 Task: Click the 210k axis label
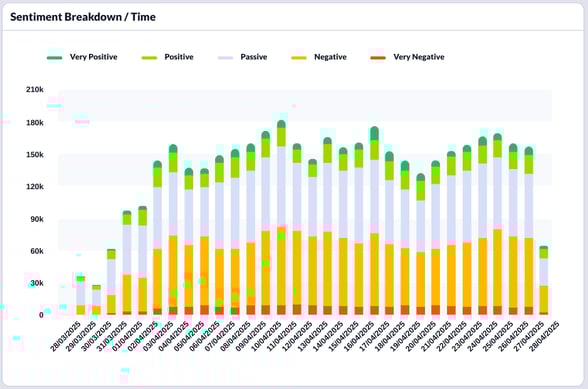(34, 90)
